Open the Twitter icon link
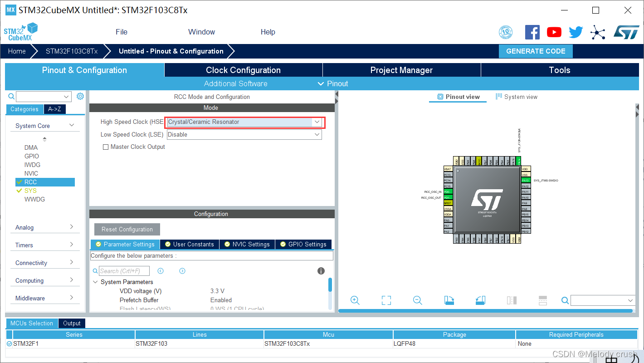Viewport: 644px width, 363px height. 576,32
